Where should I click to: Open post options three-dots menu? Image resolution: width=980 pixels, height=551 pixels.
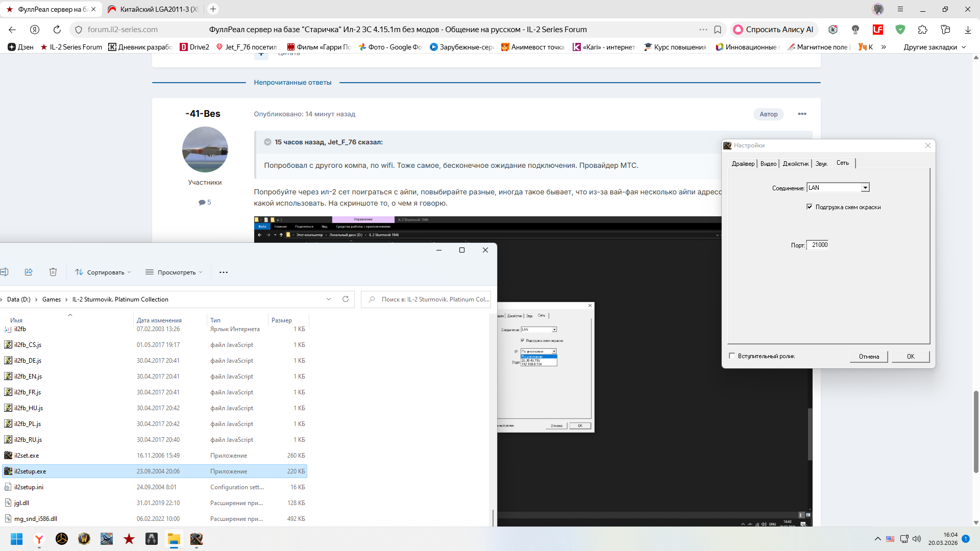pyautogui.click(x=802, y=114)
